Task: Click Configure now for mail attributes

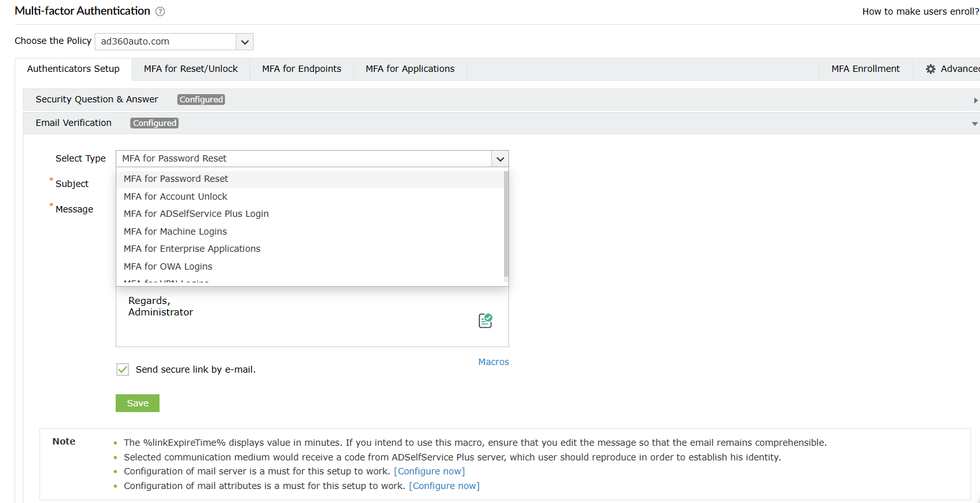Action: pyautogui.click(x=444, y=485)
